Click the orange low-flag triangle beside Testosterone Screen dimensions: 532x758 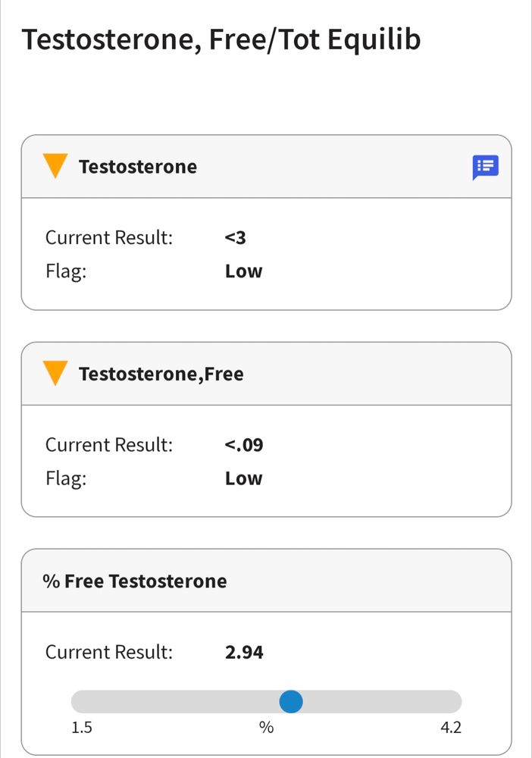tap(54, 166)
